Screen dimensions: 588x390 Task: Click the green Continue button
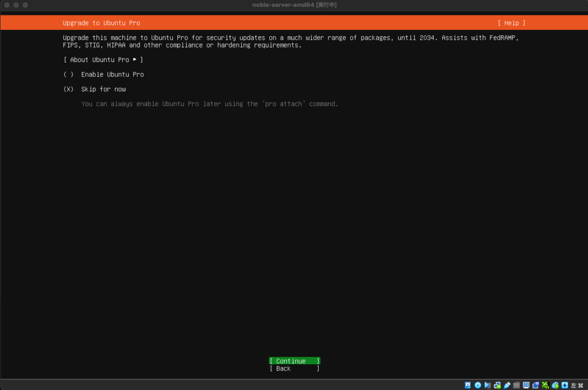295,361
